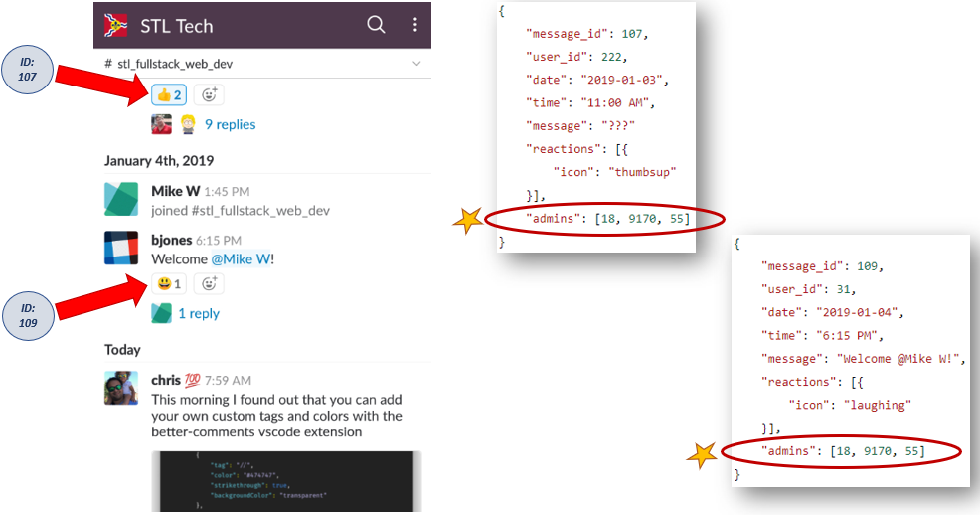Toggle the laughing emoji reaction with count 1
The image size is (980, 515).
[168, 284]
